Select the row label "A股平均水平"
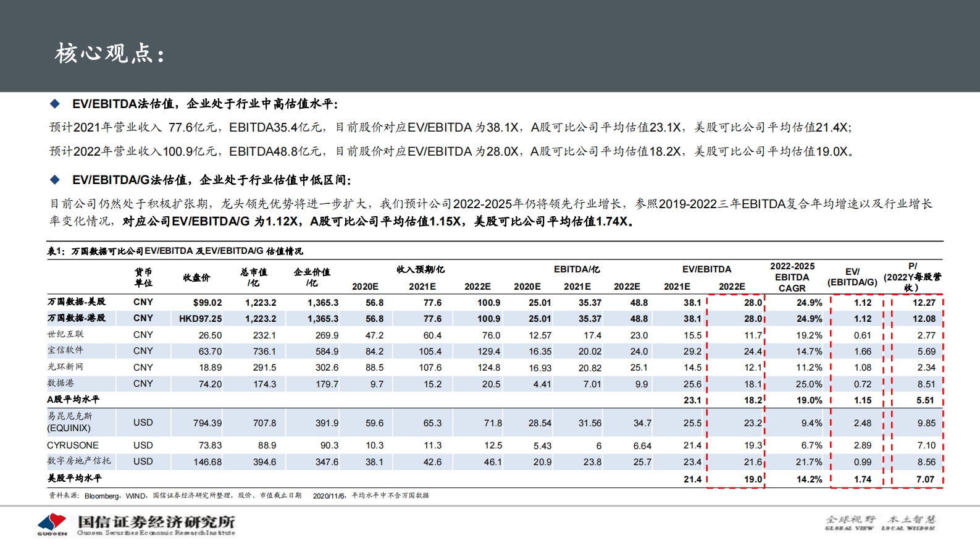This screenshot has width=980, height=551. tap(73, 399)
